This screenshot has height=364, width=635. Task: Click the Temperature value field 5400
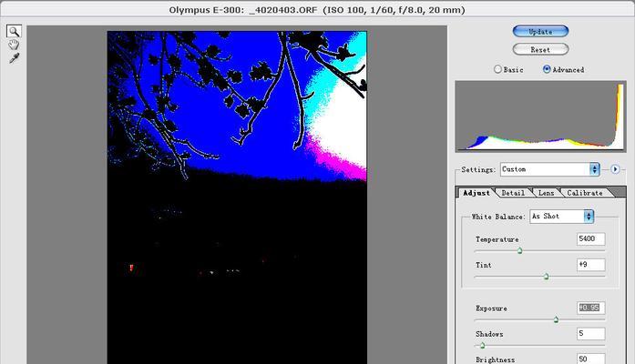[591, 239]
